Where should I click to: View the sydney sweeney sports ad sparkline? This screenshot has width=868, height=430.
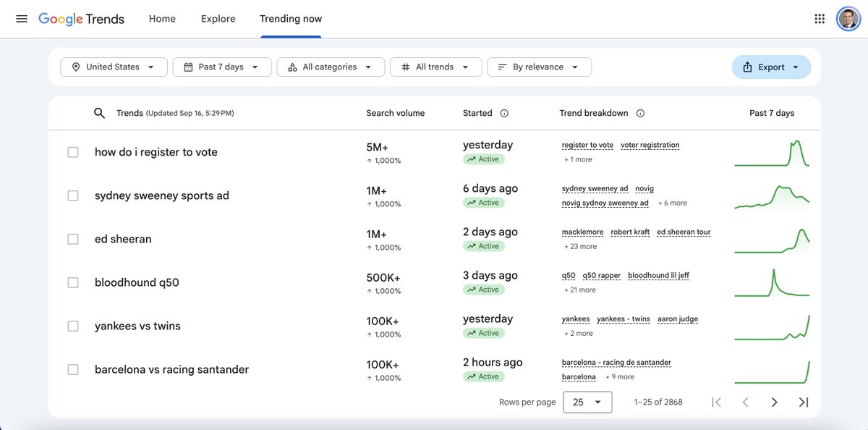click(x=772, y=196)
